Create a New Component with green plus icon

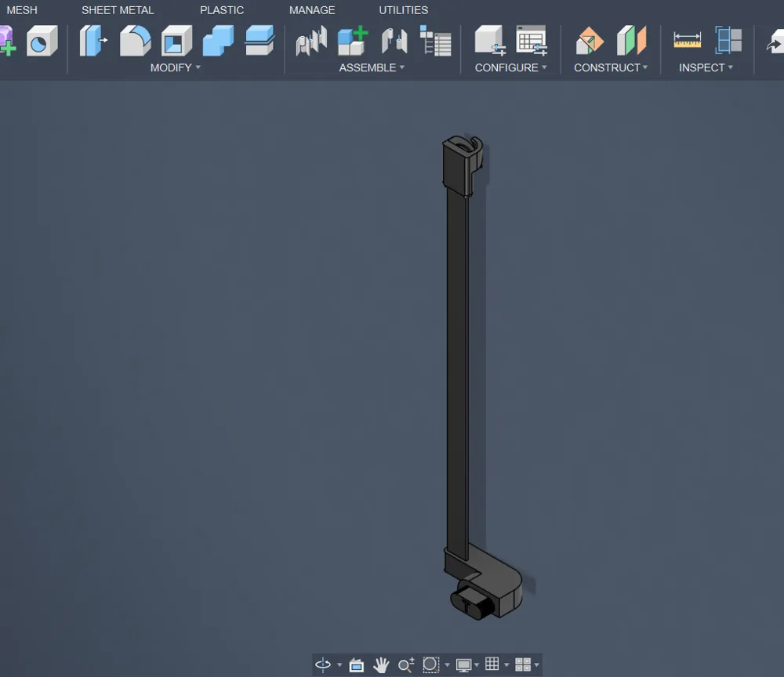coord(353,41)
